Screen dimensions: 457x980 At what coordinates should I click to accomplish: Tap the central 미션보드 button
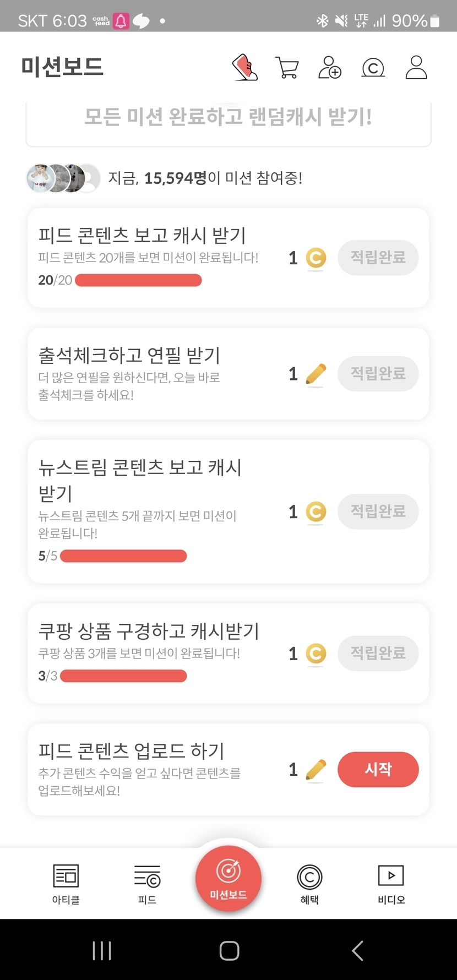(x=228, y=879)
